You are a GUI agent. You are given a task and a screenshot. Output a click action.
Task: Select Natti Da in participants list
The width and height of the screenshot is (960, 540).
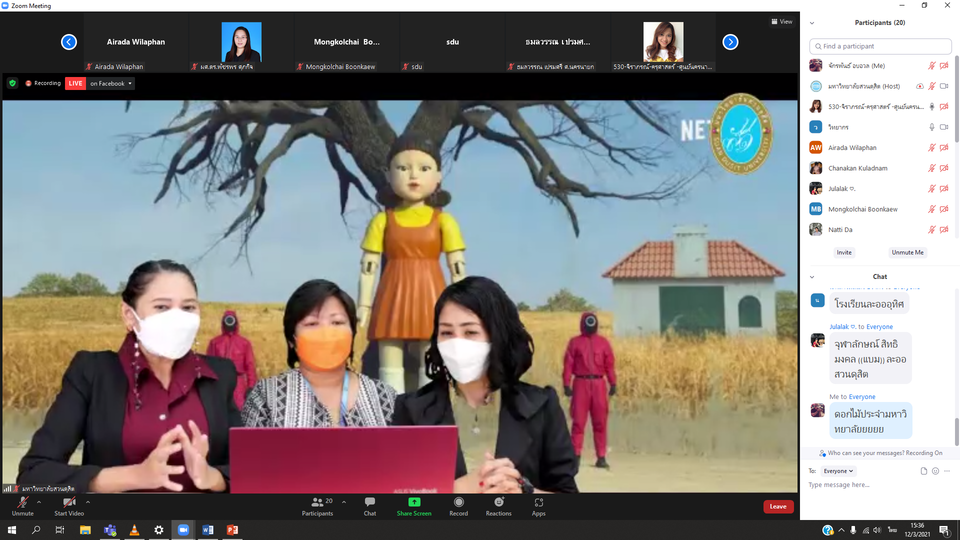point(879,230)
